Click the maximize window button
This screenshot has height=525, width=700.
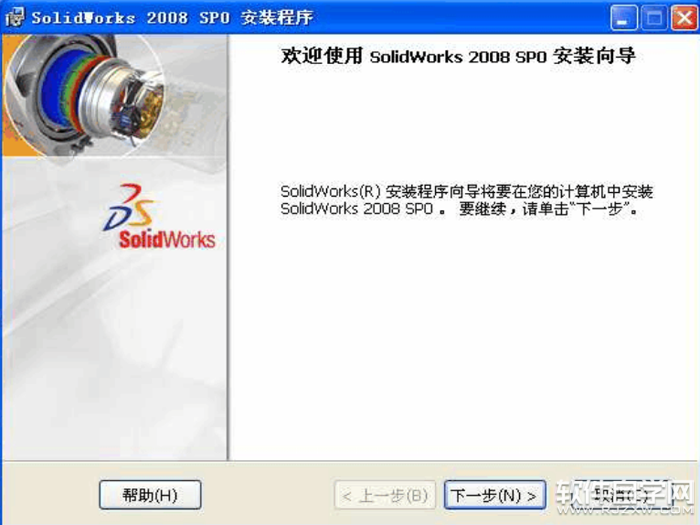tap(654, 18)
